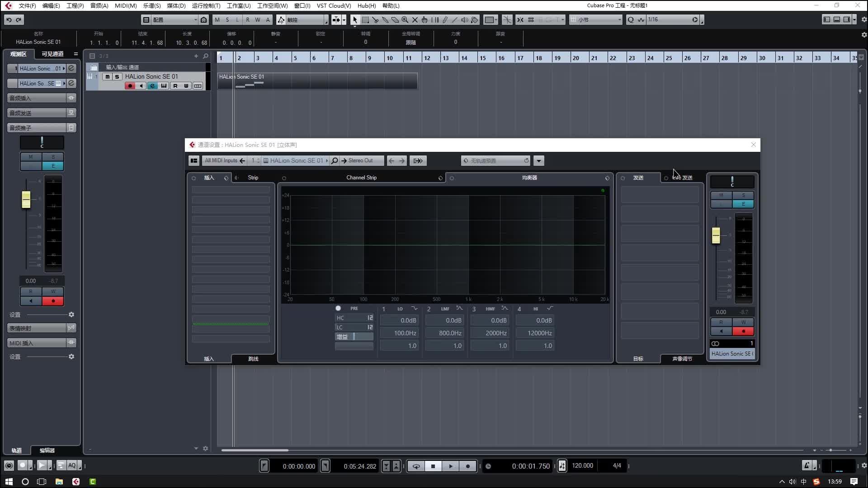Select the Zoom tool in toolbar

[405, 19]
